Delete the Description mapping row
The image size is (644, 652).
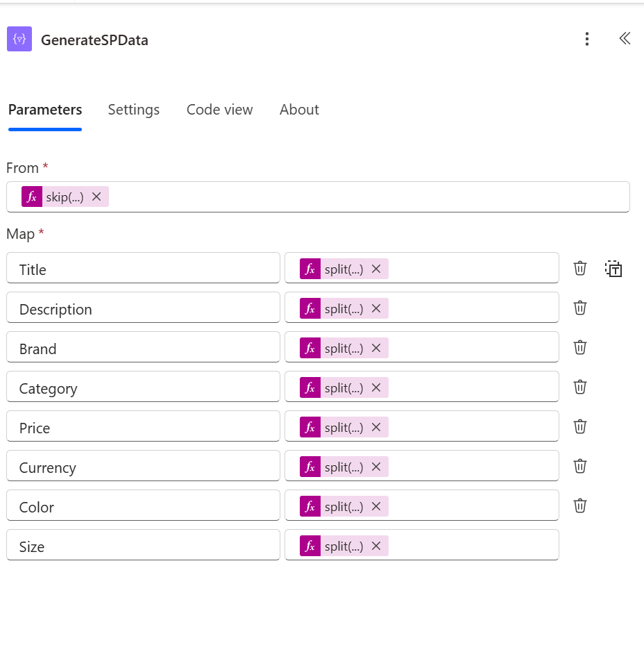[x=579, y=308]
